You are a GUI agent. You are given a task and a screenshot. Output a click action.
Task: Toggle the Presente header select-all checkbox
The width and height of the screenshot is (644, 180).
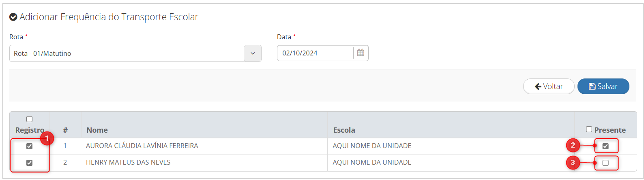(x=589, y=129)
